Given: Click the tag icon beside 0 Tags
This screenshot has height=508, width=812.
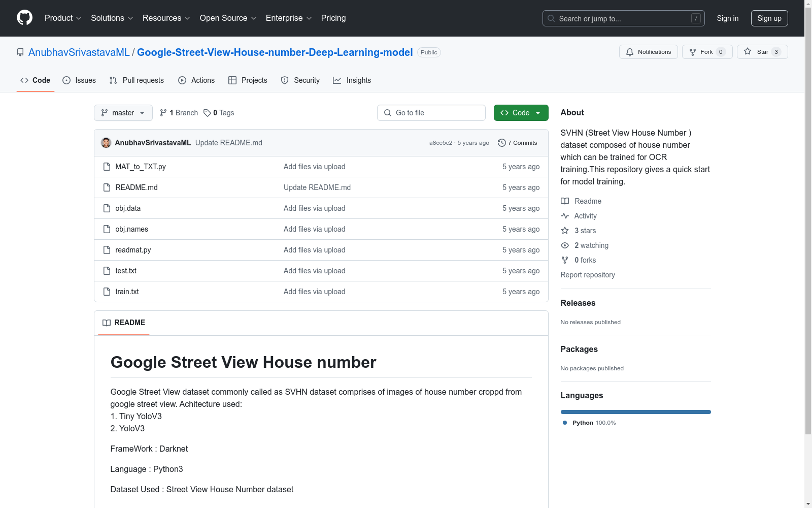Looking at the screenshot, I should pyautogui.click(x=207, y=113).
